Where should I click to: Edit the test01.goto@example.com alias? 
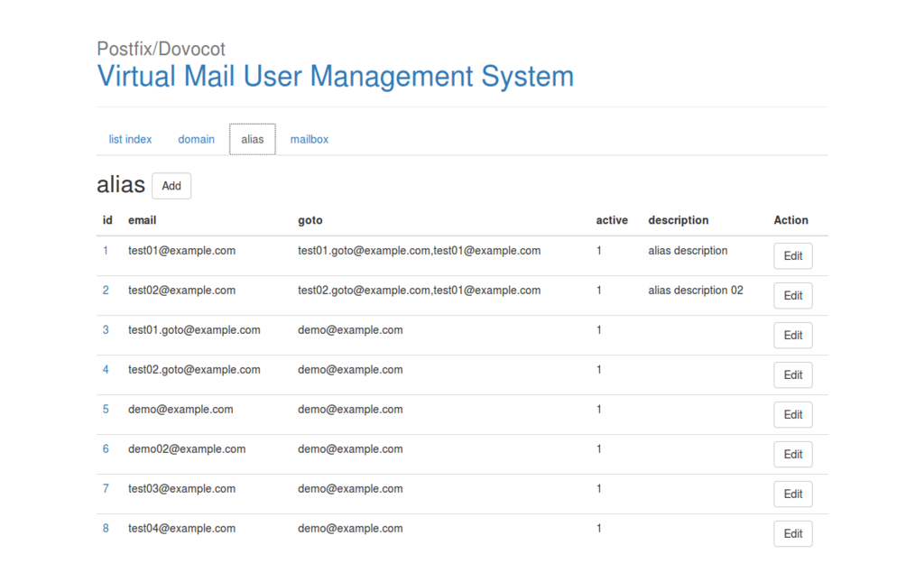point(792,335)
